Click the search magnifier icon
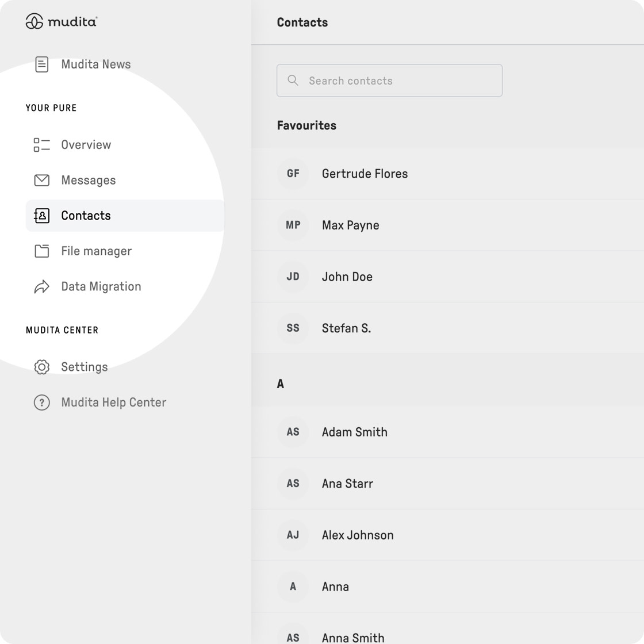 pos(293,80)
